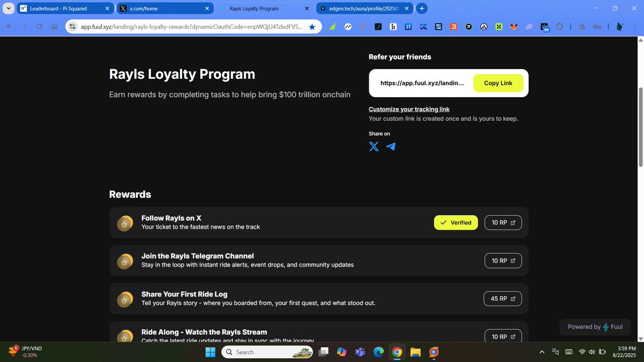
Task: Open the Chrome profile avatar
Action: [619, 26]
